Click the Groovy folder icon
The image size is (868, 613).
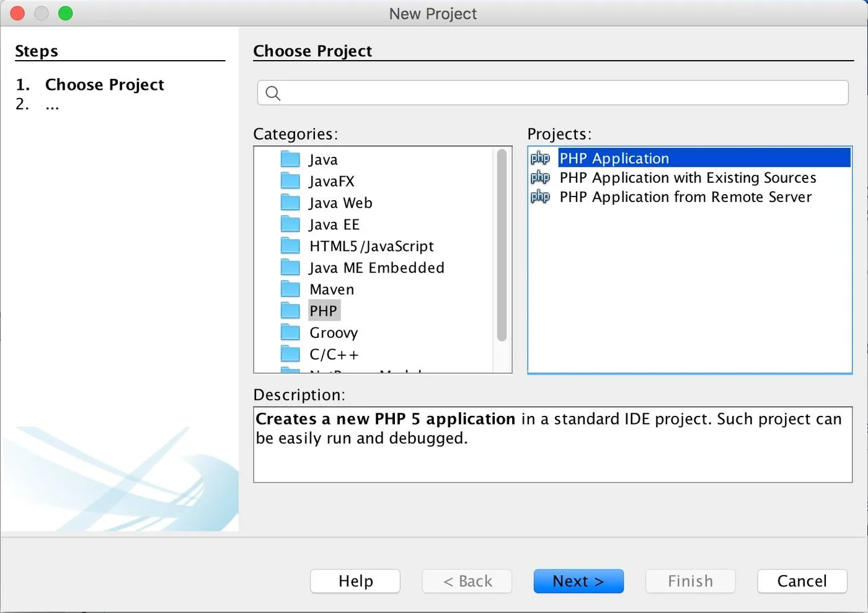(x=290, y=332)
